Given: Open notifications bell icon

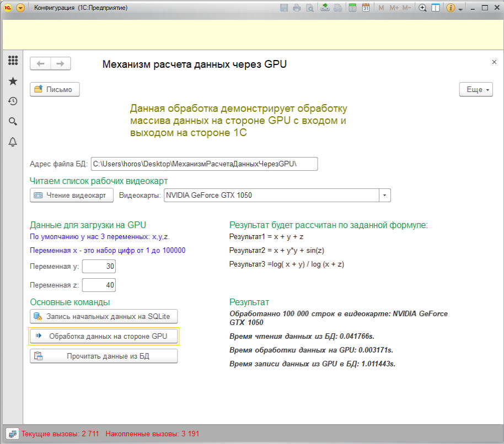Looking at the screenshot, I should pyautogui.click(x=13, y=142).
